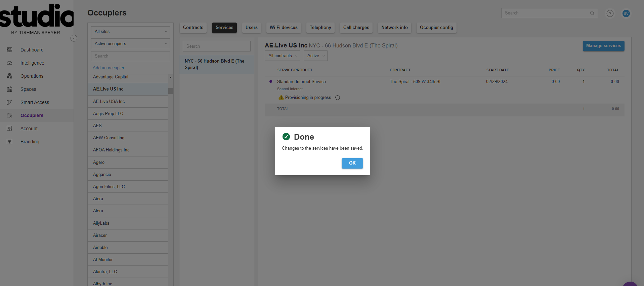The width and height of the screenshot is (644, 286).
Task: Open the Active occupiers dropdown
Action: (130, 44)
